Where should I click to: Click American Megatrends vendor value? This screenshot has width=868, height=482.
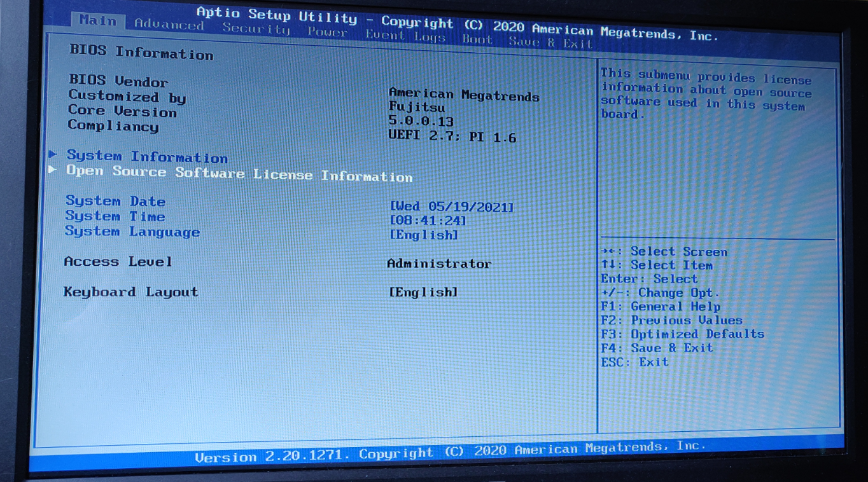(x=464, y=95)
